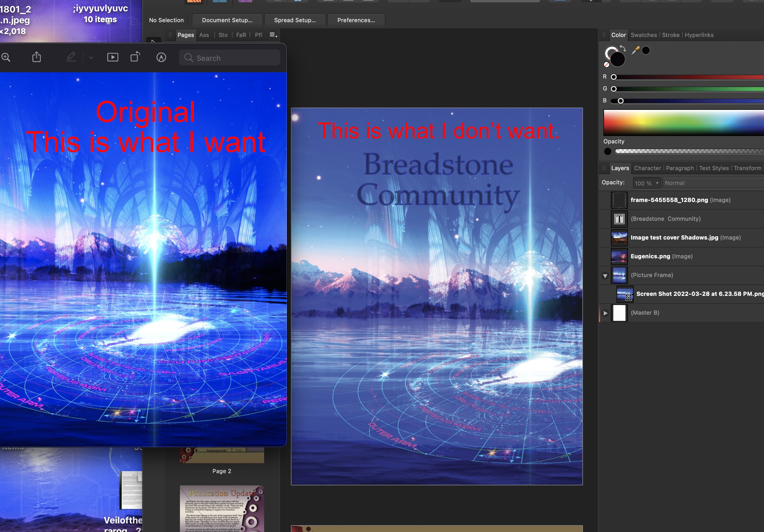Click the Document Setup button
Screen dimensions: 764x532
[x=226, y=20]
